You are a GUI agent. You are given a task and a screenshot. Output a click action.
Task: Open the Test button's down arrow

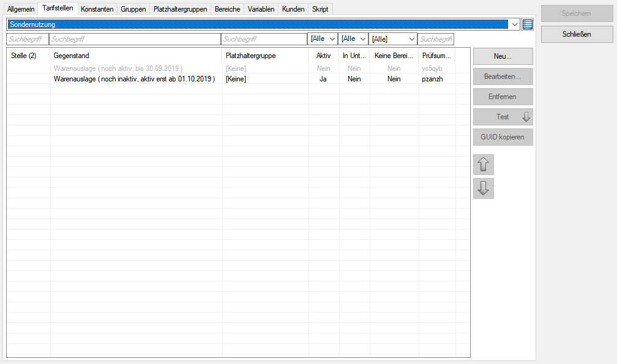click(526, 117)
